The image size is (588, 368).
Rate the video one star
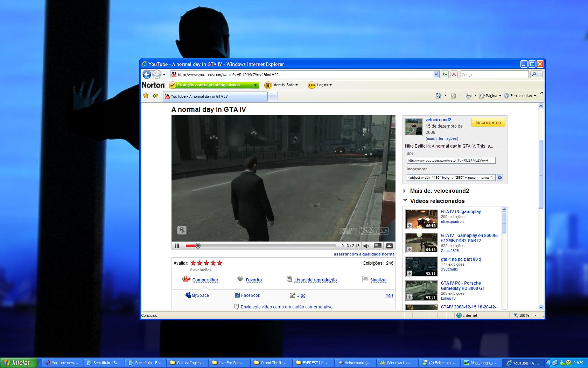193,263
